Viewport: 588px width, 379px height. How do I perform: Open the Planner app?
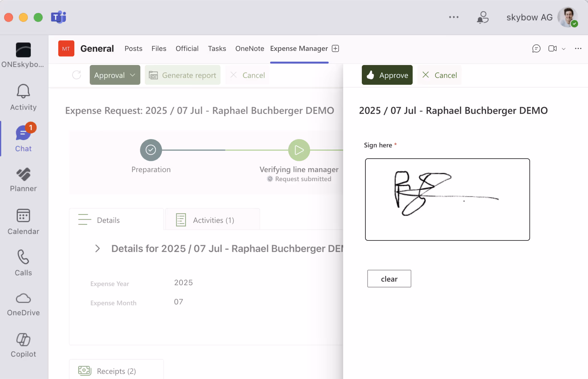tap(23, 180)
